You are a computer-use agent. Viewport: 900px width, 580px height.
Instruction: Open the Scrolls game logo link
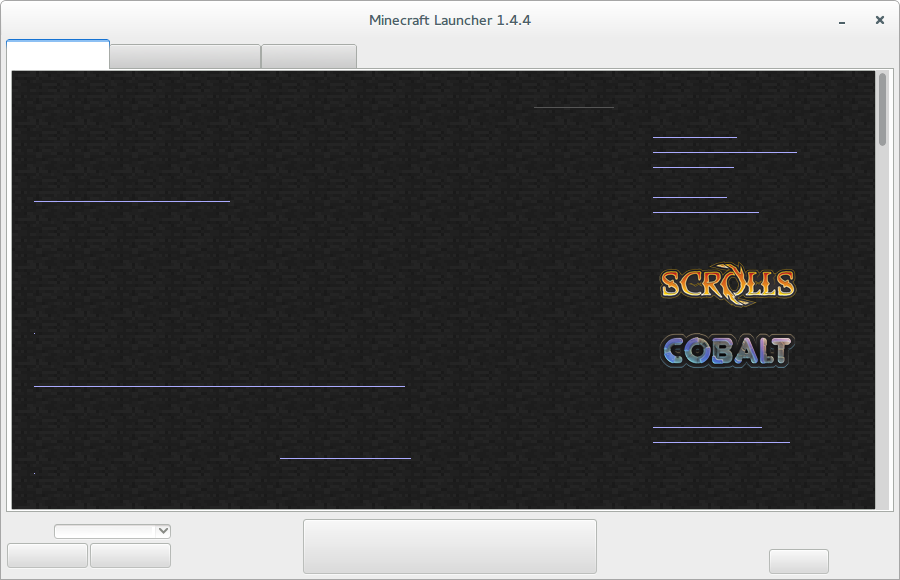coord(727,283)
